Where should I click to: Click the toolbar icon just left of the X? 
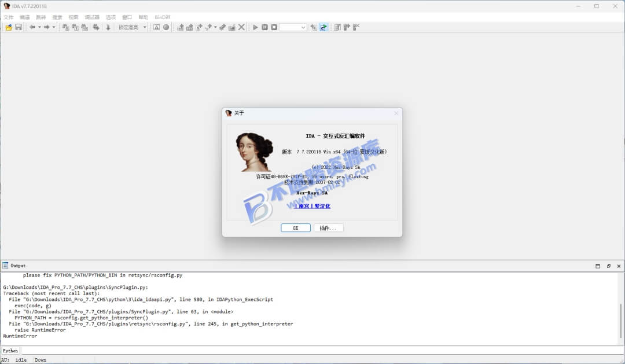point(232,27)
